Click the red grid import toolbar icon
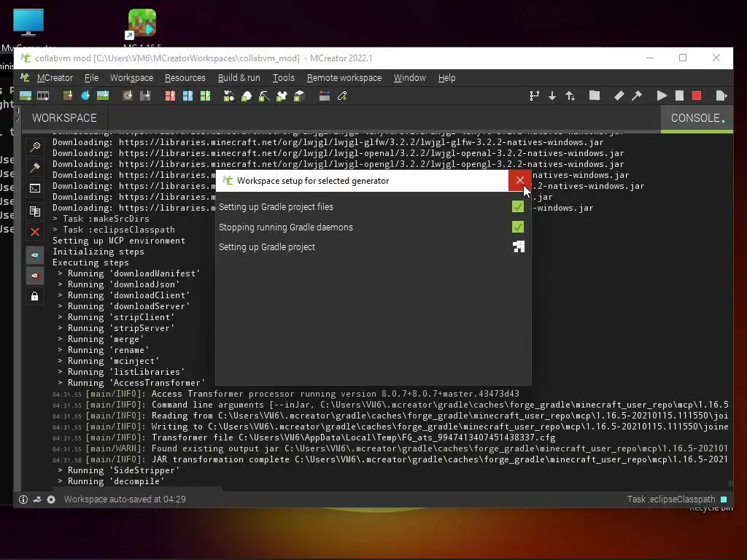The width and height of the screenshot is (747, 560). [170, 96]
